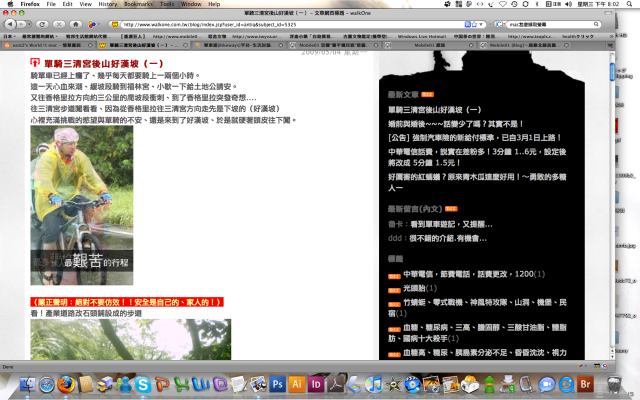Click the search magnifier in search box

pyautogui.click(x=596, y=24)
